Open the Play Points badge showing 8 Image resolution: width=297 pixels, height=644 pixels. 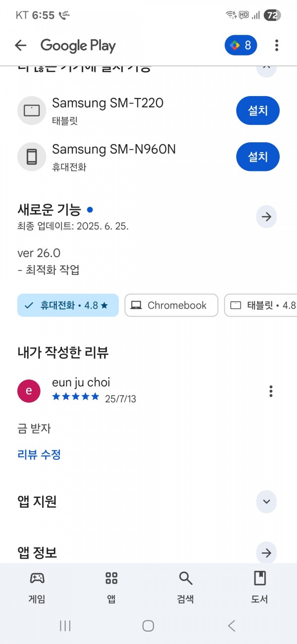click(241, 46)
